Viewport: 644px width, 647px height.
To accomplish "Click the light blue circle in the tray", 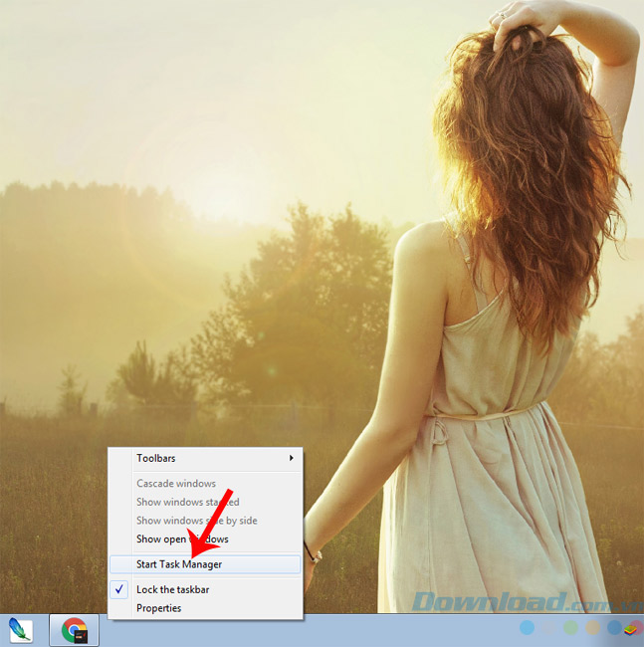I will point(527,628).
